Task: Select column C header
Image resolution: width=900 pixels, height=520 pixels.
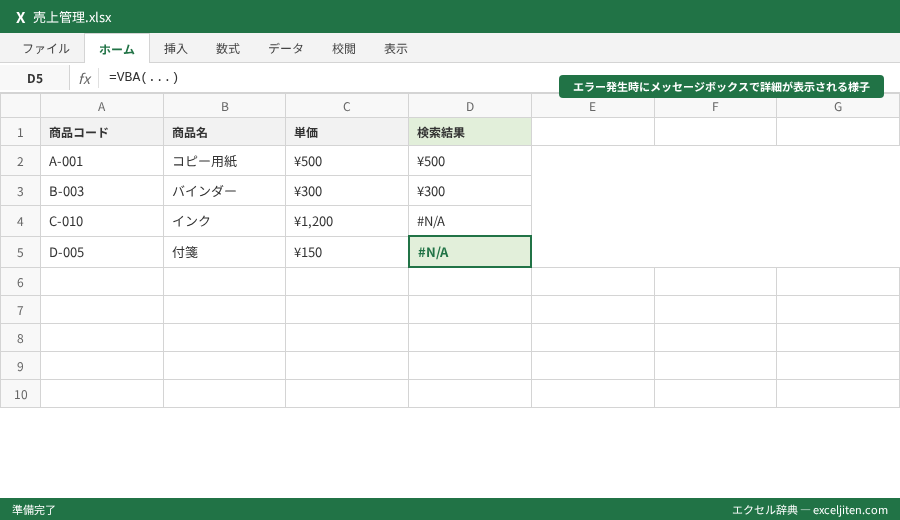Action: pyautogui.click(x=347, y=106)
